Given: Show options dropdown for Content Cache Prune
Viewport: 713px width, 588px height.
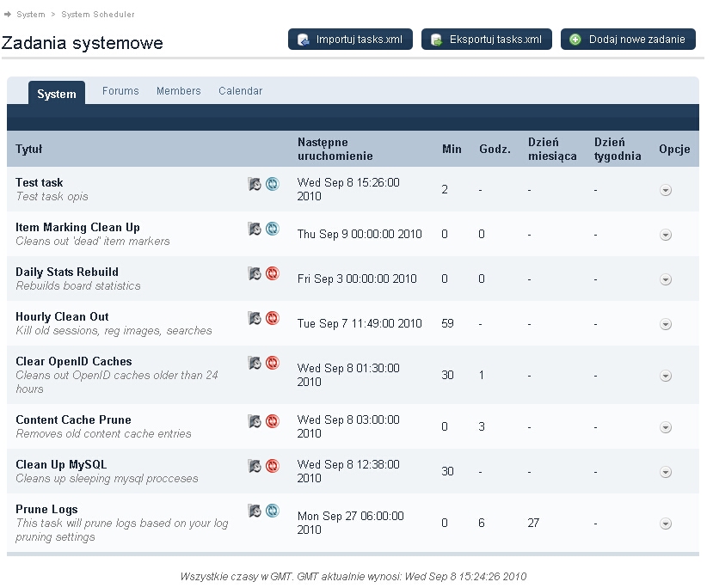Looking at the screenshot, I should tap(666, 427).
